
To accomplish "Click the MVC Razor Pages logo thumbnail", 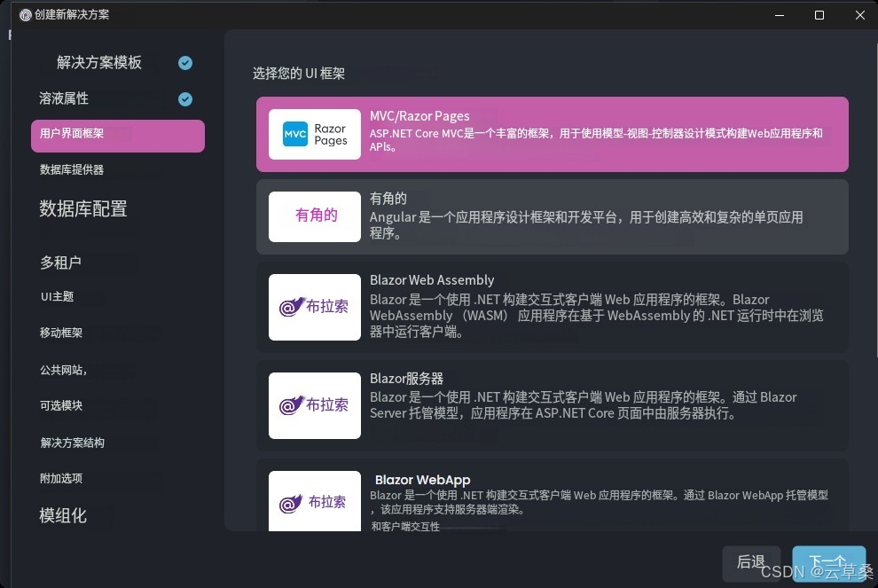I will pos(315,135).
